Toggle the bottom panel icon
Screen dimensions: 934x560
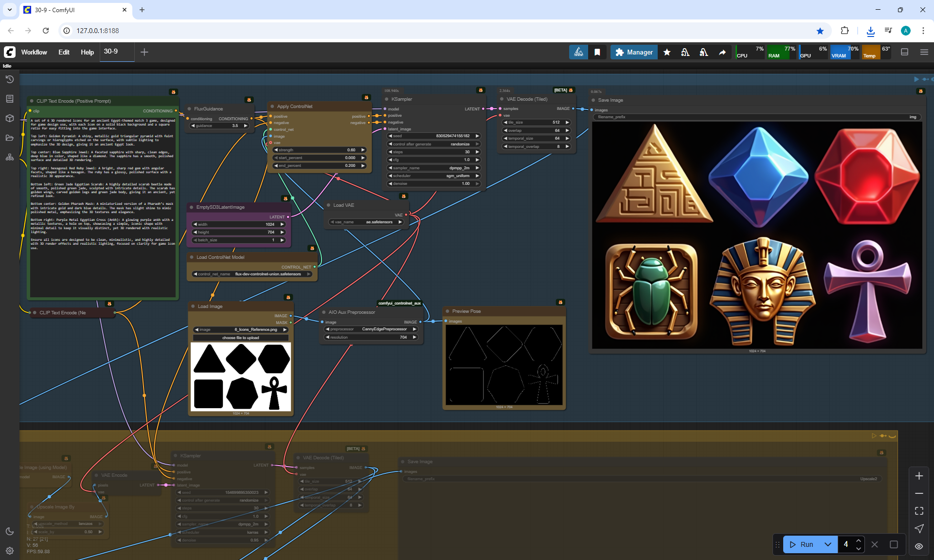904,52
